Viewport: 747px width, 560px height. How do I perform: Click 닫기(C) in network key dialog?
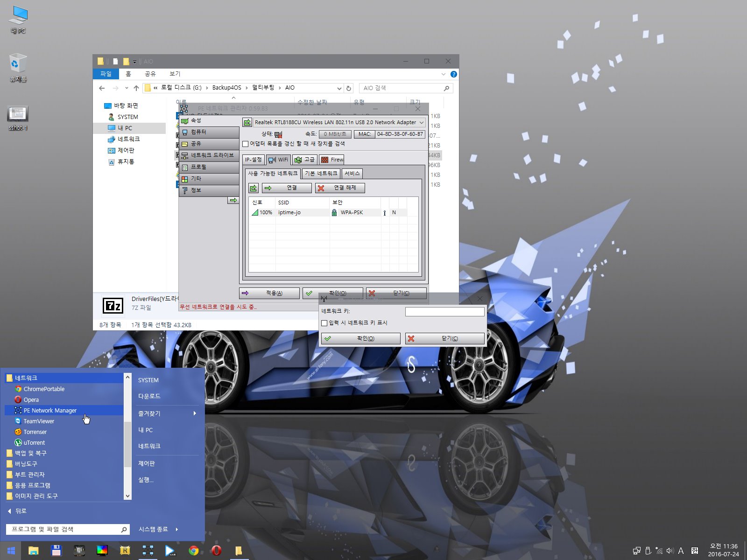[444, 338]
